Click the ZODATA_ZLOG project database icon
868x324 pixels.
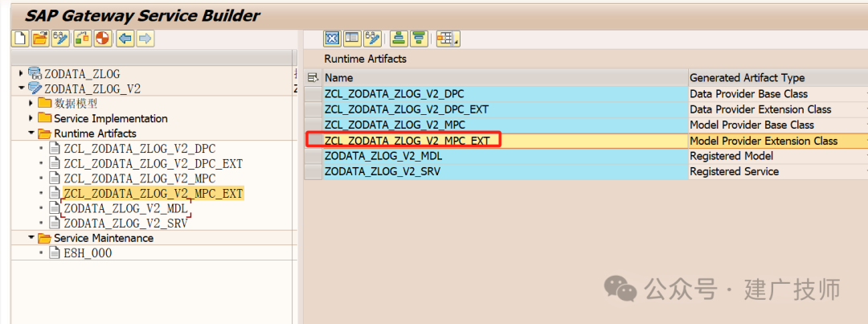pos(35,74)
